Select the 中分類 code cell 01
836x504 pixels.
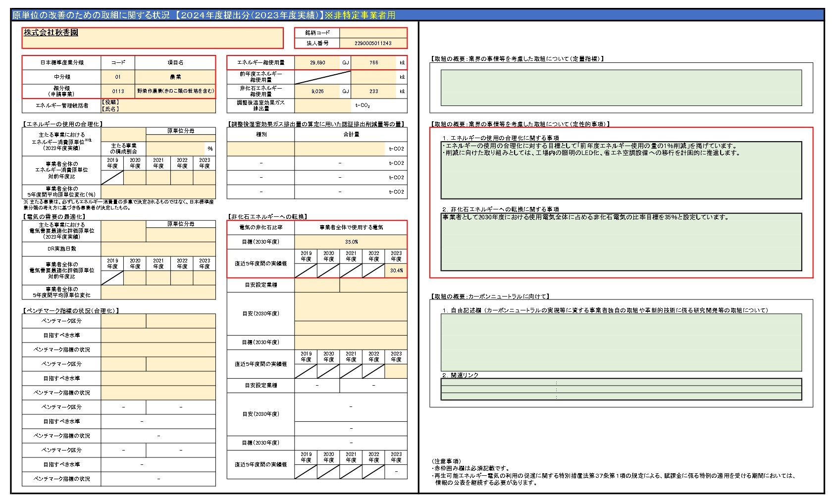[118, 77]
